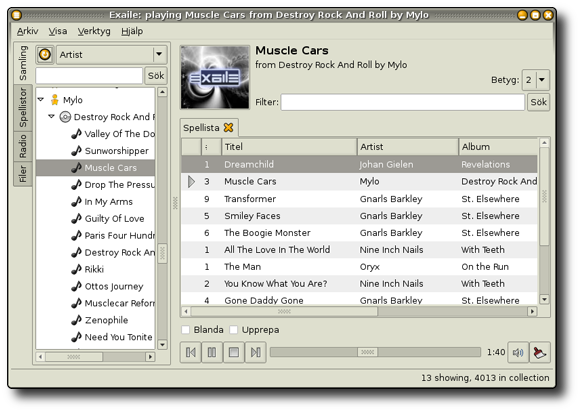Select Dreamchild row in playlist
The height and width of the screenshot is (412, 580).
pos(359,165)
